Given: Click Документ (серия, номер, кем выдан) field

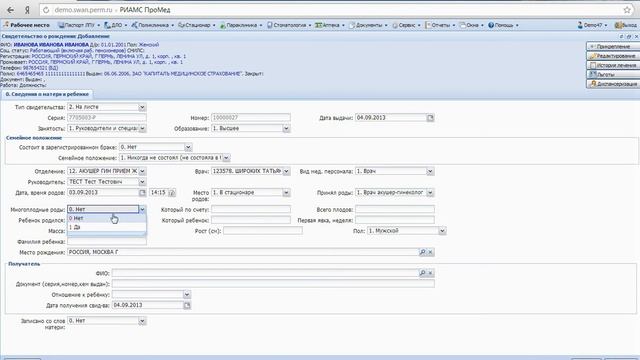Looking at the screenshot, I should (x=273, y=284).
